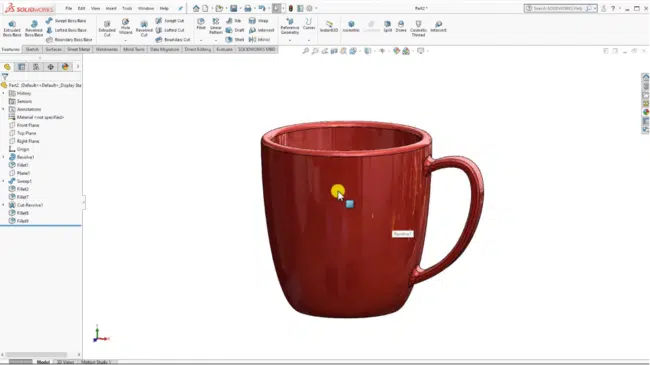Toggle the Instant3D button
The width and height of the screenshot is (650, 365).
point(329,27)
